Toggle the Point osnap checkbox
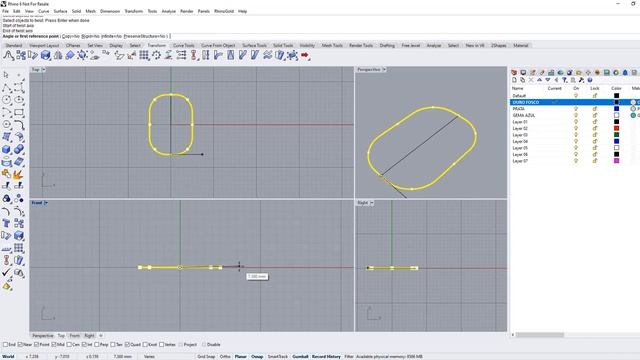The image size is (640, 360). (x=36, y=344)
